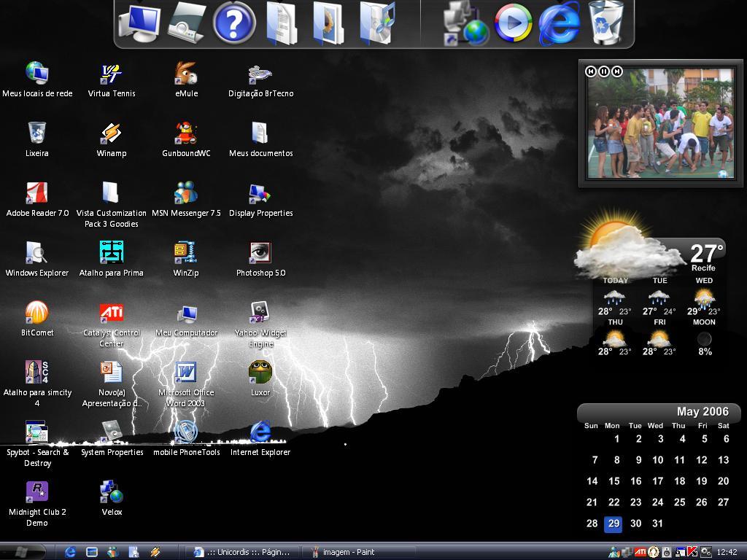Launch Windows Media Player from the dock
747x560 pixels.
tap(513, 23)
